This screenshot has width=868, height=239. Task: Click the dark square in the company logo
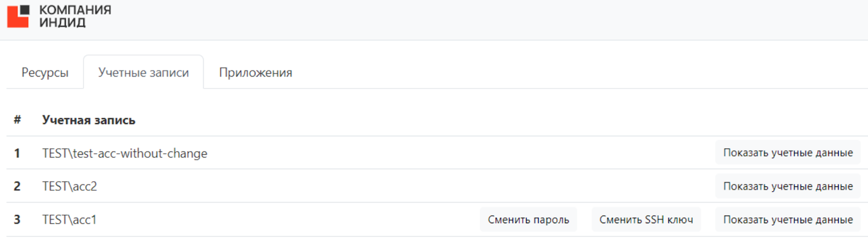(x=24, y=10)
